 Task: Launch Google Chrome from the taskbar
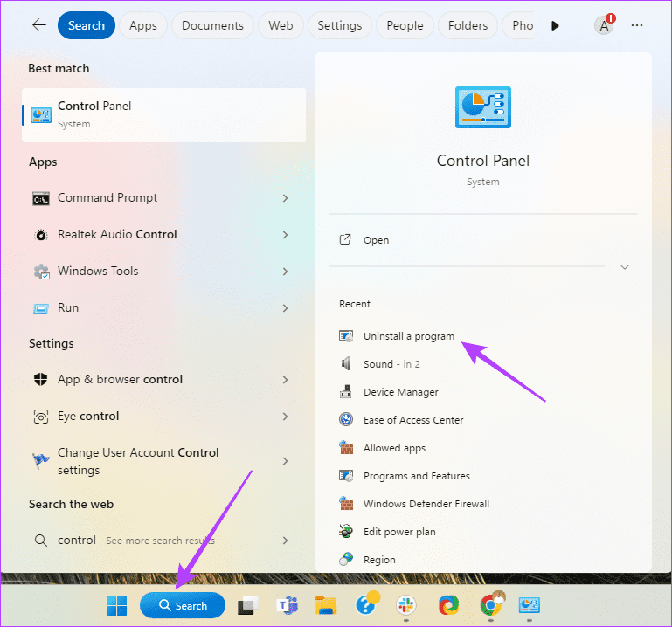click(x=490, y=605)
